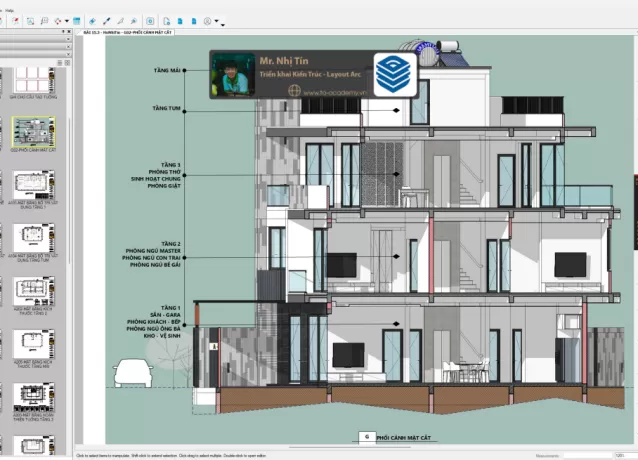The image size is (638, 460).
Task: Click the user account icon
Action: coord(208,21)
